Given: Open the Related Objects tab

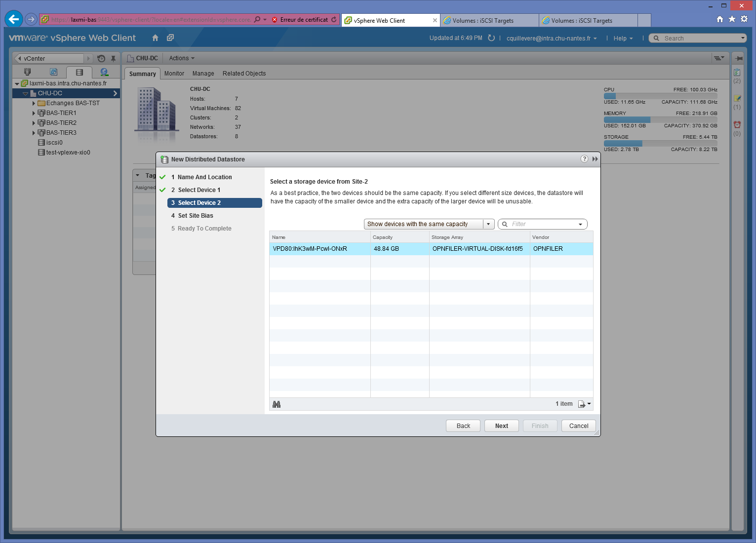Looking at the screenshot, I should coord(244,74).
